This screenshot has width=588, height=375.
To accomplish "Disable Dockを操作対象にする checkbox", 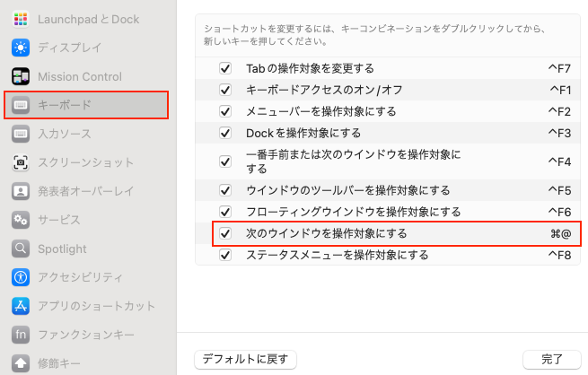I will [x=225, y=133].
